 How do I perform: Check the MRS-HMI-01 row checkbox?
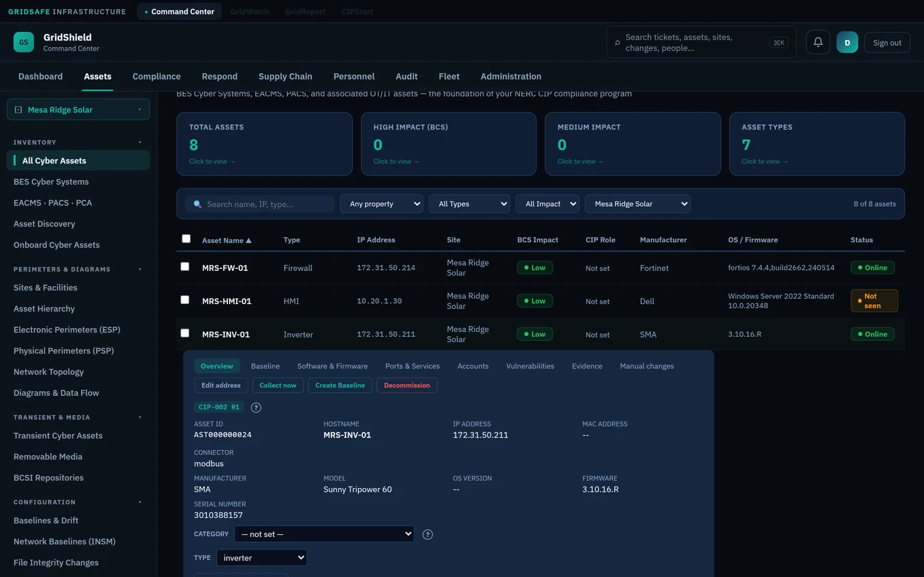click(x=185, y=300)
